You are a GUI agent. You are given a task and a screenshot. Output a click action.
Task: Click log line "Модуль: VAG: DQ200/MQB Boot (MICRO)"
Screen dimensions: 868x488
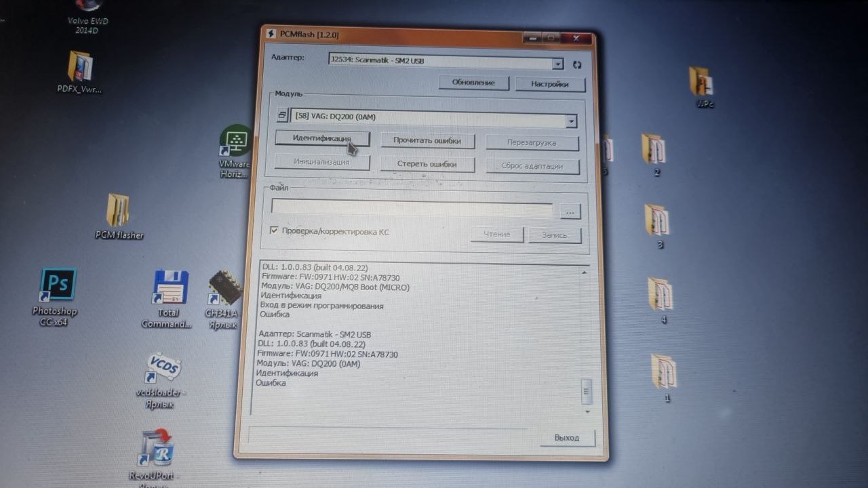click(335, 287)
